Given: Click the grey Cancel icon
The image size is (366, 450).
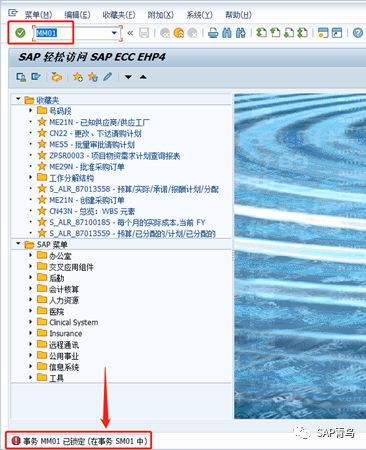Looking at the screenshot, I should (192, 33).
